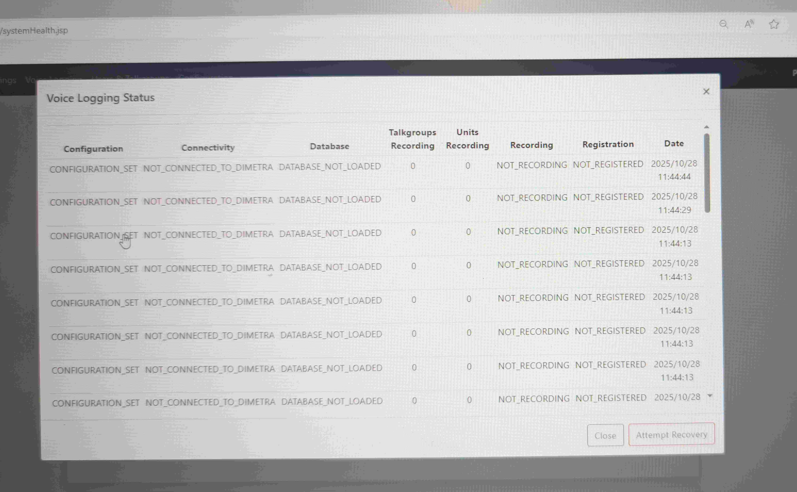Select NOT_RECORDING in the 11:44:44 row
The image size is (797, 492).
(x=532, y=165)
